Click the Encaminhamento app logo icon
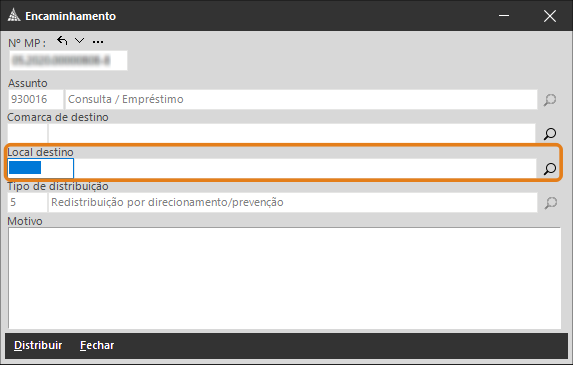This screenshot has width=573, height=365. click(x=14, y=16)
